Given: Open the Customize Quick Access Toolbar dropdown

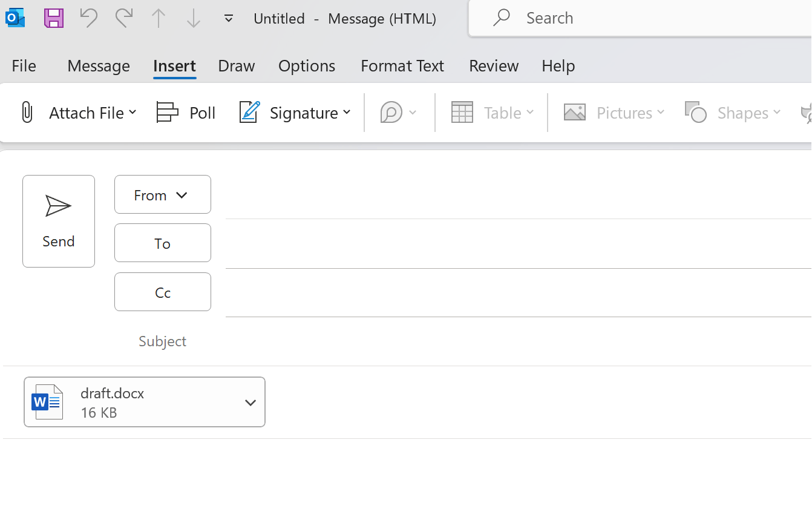Looking at the screenshot, I should (229, 18).
